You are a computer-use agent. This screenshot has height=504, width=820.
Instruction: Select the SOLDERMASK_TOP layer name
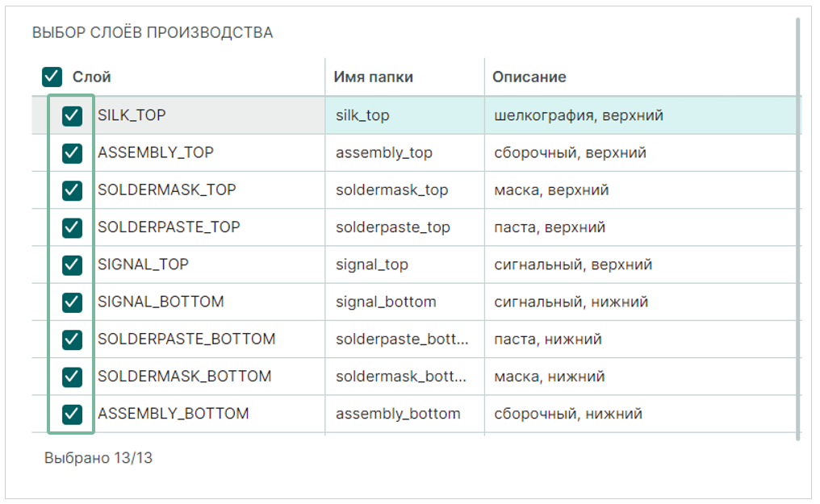(x=167, y=190)
